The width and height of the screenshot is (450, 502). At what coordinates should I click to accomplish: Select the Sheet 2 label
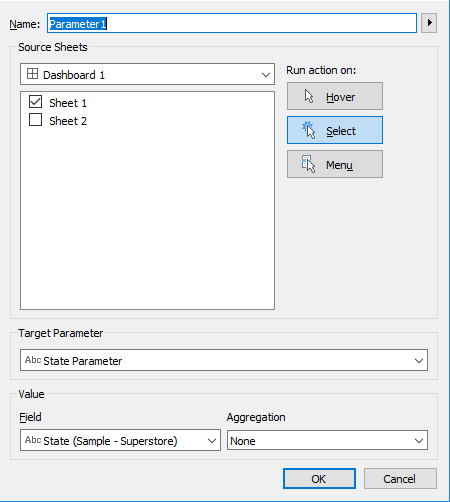tap(68, 121)
